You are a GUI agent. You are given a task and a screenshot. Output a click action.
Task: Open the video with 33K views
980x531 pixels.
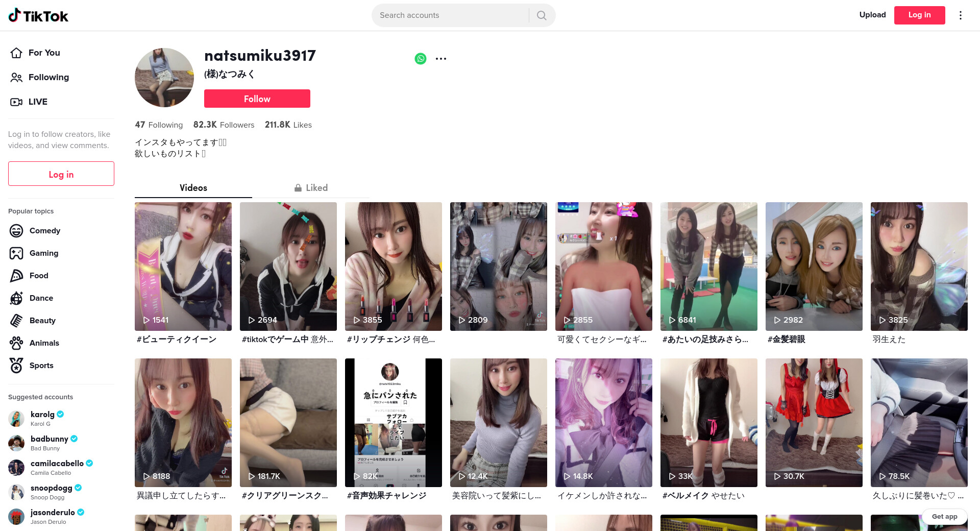[709, 423]
